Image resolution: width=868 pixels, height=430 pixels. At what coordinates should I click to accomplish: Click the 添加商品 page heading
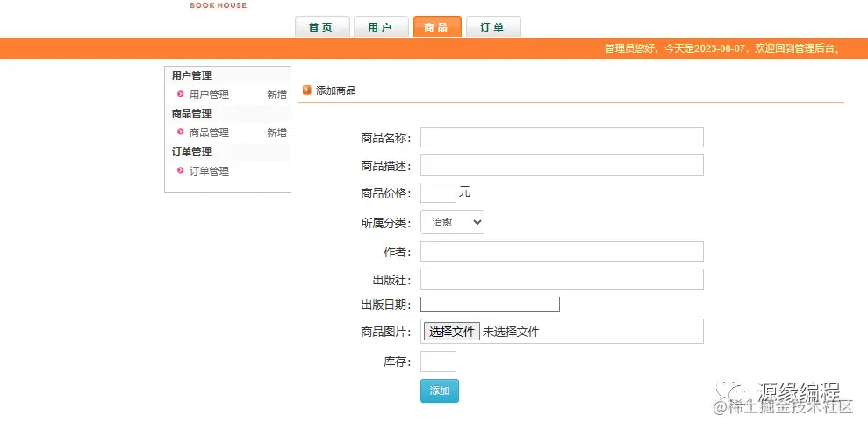[335, 90]
